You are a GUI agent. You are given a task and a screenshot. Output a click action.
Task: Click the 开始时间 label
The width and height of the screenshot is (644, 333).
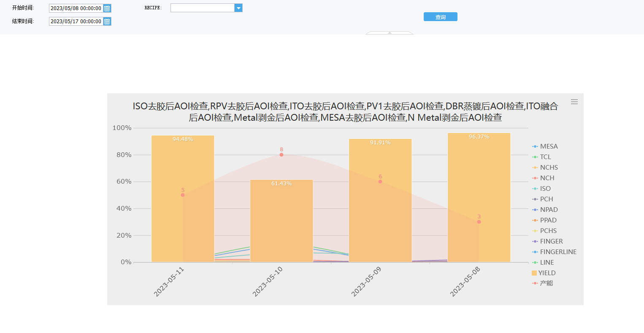(23, 8)
